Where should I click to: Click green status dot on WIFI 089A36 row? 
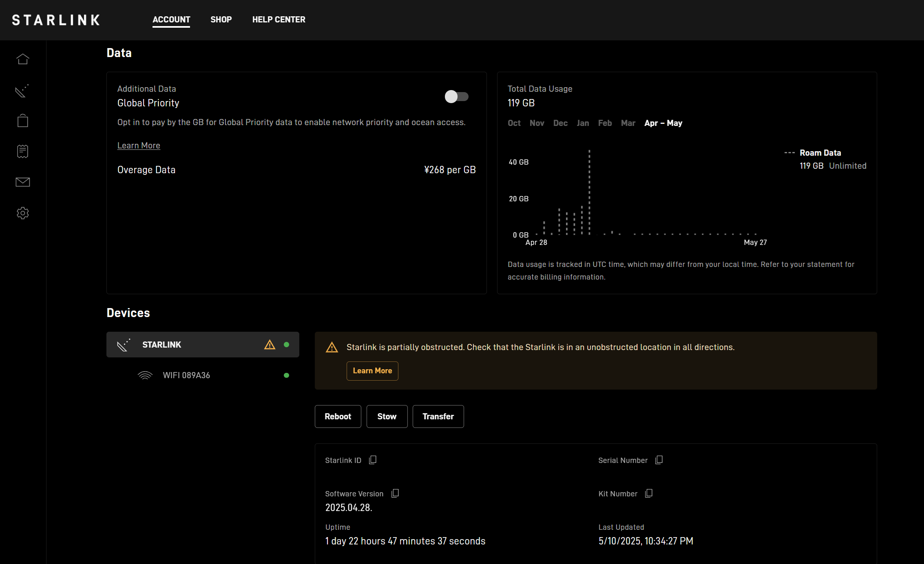point(286,375)
